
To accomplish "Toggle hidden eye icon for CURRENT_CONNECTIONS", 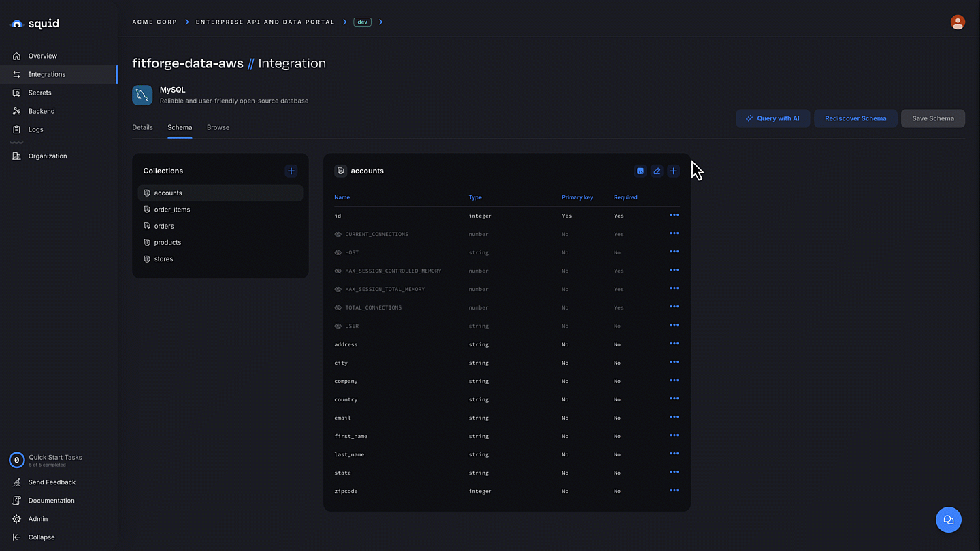I will tap(338, 234).
